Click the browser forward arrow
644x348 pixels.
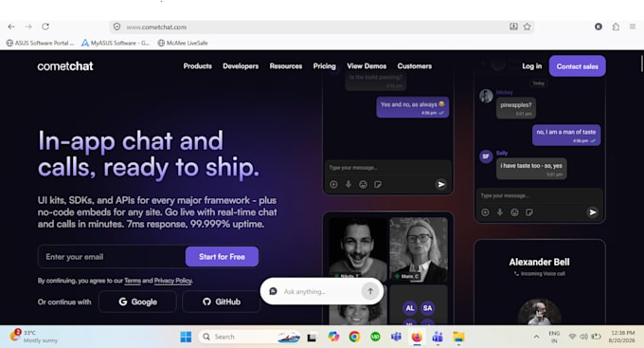(x=28, y=27)
